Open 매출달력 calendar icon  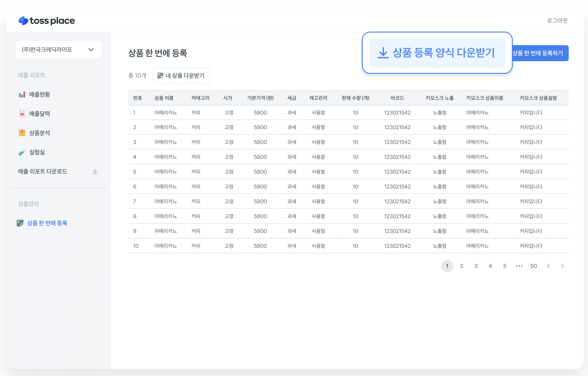[22, 114]
